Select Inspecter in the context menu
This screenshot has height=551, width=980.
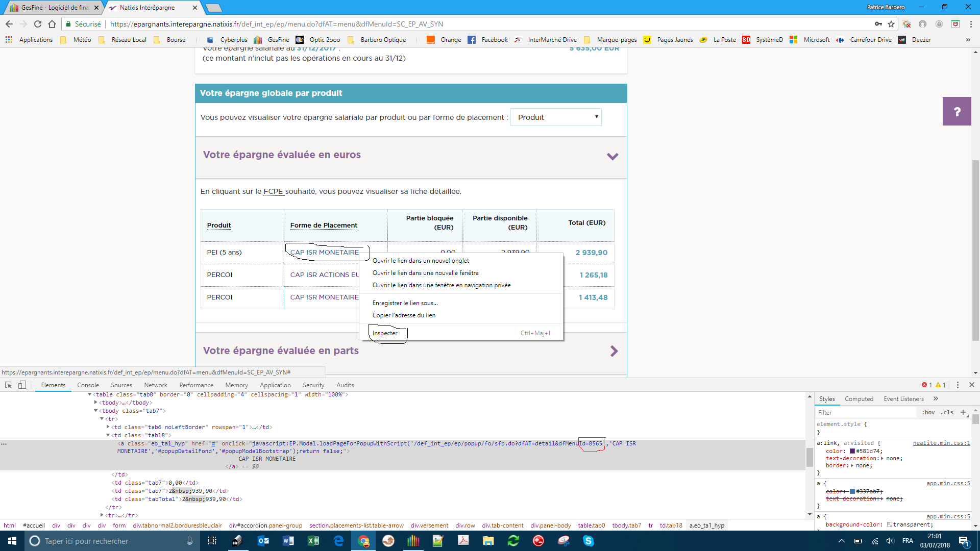pos(385,333)
